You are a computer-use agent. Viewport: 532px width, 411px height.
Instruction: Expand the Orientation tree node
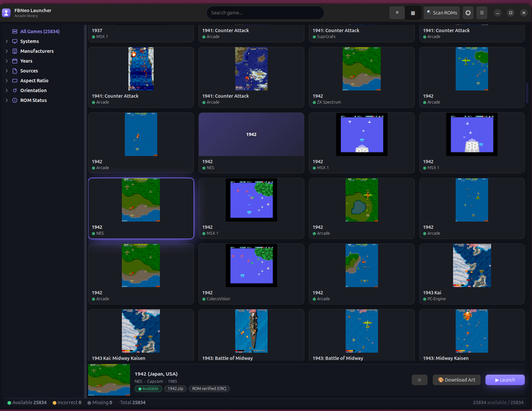coord(6,90)
